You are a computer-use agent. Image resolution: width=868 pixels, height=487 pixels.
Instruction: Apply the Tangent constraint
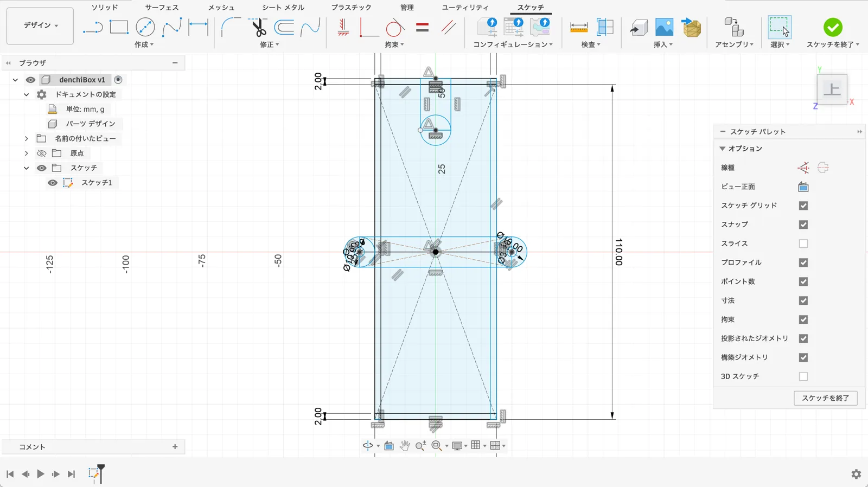395,27
